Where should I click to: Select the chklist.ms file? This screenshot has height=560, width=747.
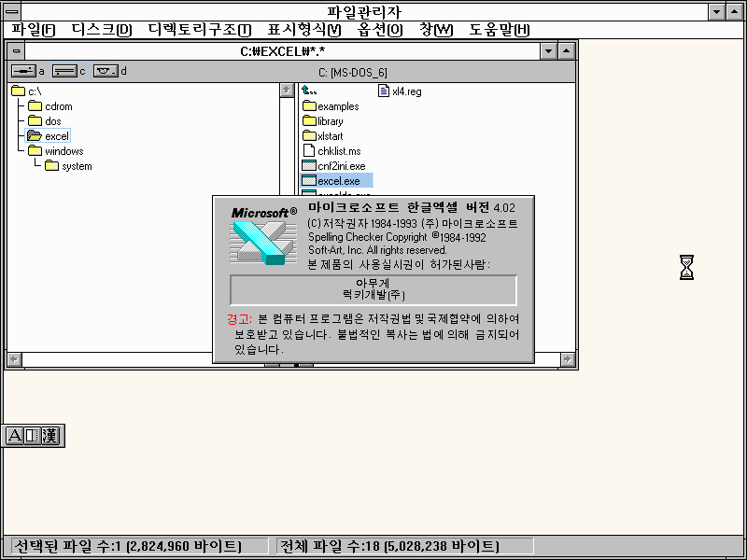click(331, 151)
